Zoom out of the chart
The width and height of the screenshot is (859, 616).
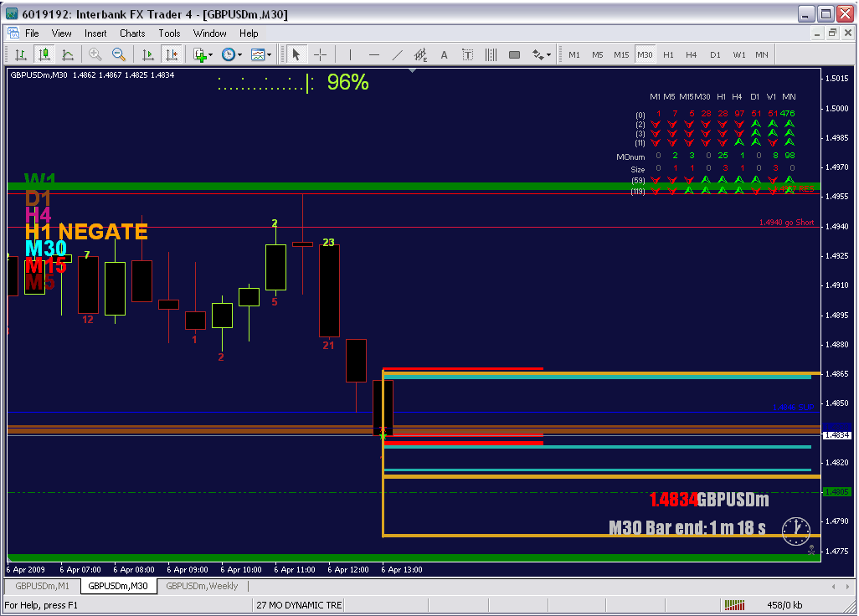[119, 54]
